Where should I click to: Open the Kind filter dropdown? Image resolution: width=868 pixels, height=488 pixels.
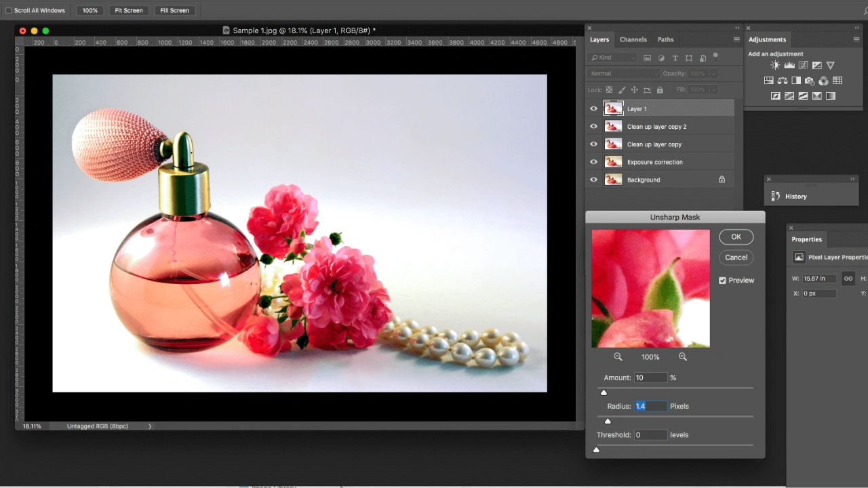[612, 58]
